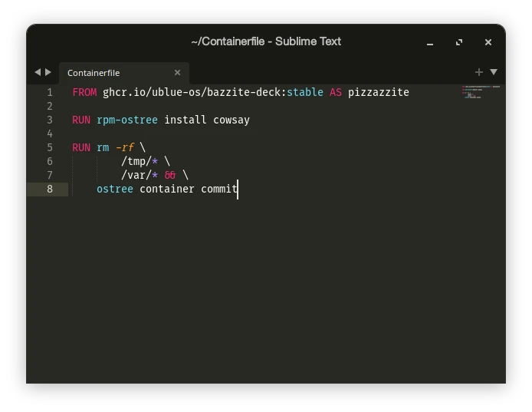Click the RUN keyword on line 5
The height and width of the screenshot is (412, 532).
(81, 147)
